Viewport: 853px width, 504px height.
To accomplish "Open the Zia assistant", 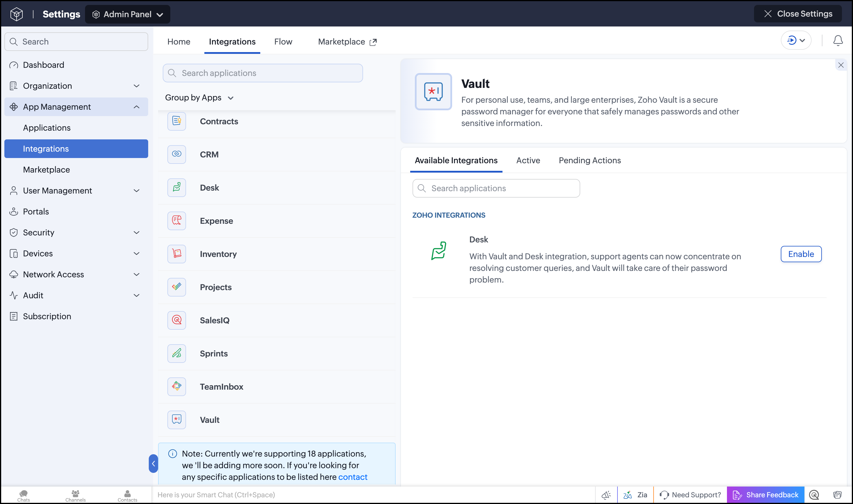I will [635, 495].
